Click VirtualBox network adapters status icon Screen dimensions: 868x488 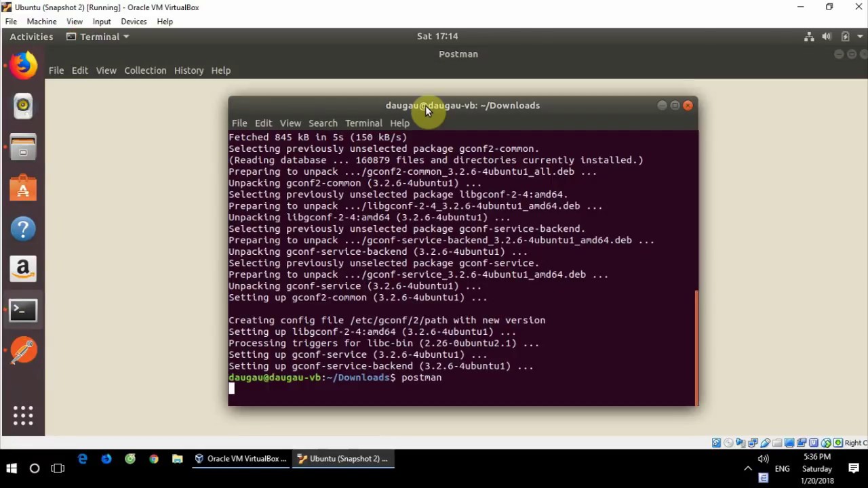(753, 443)
